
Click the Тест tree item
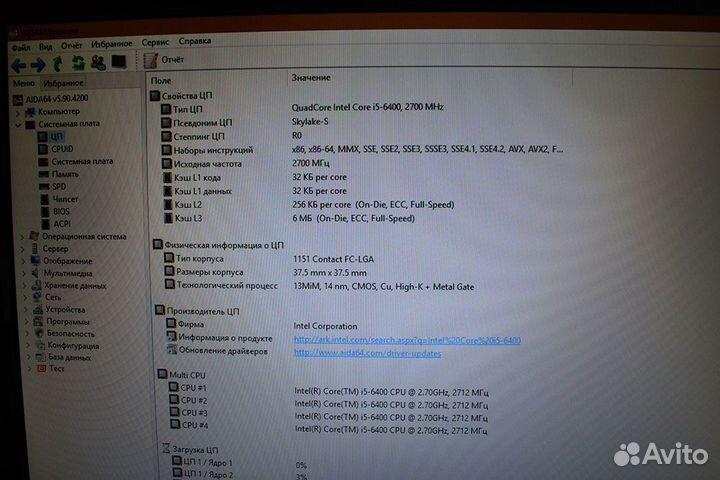coord(51,368)
